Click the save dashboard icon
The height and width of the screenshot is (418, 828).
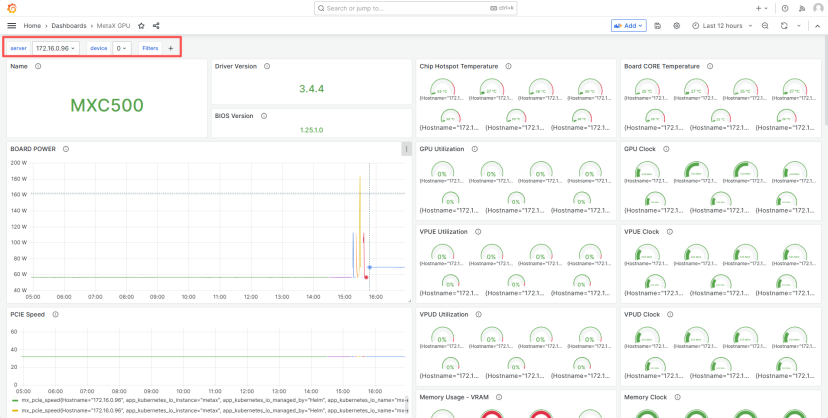(x=657, y=25)
